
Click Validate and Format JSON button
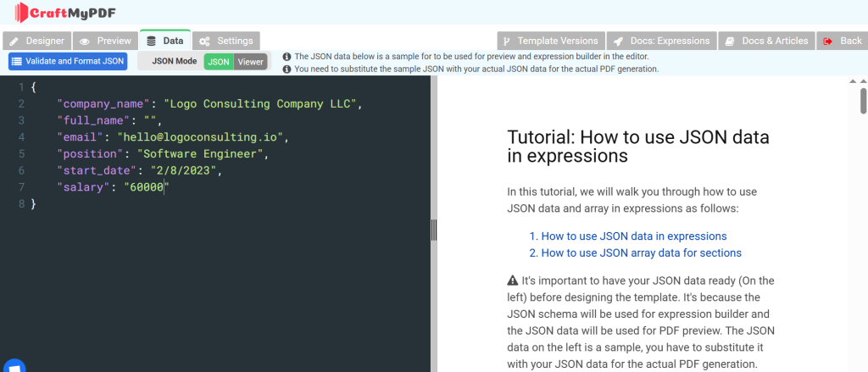68,62
